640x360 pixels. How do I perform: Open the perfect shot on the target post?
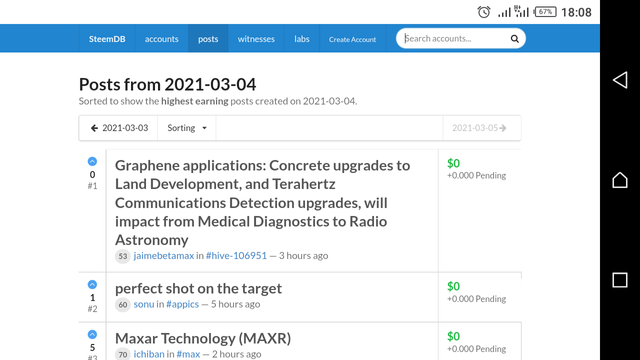tap(198, 288)
